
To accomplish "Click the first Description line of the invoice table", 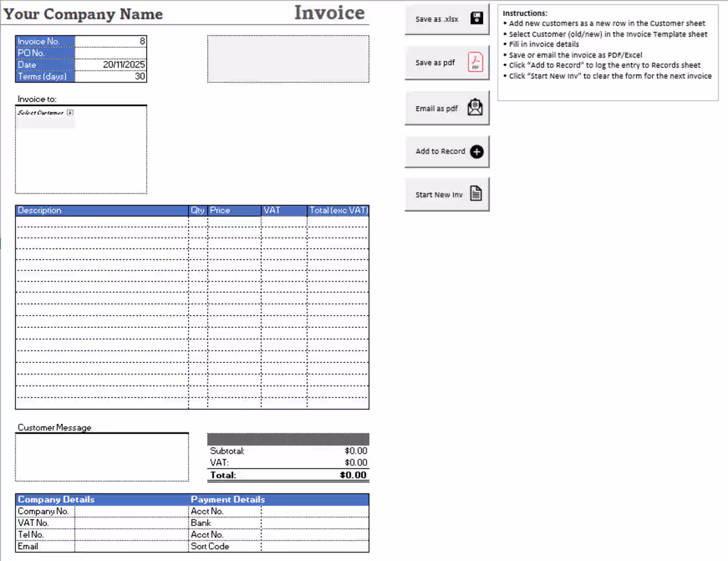I will (99, 222).
